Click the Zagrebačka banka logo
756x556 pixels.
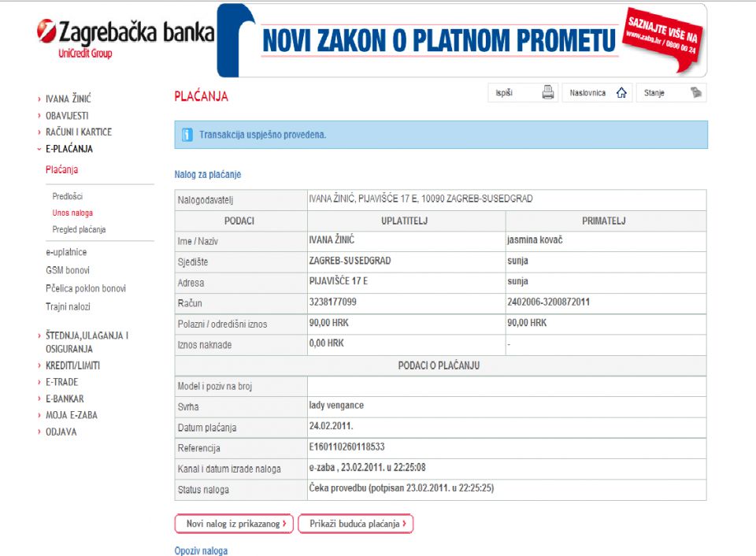click(x=125, y=38)
